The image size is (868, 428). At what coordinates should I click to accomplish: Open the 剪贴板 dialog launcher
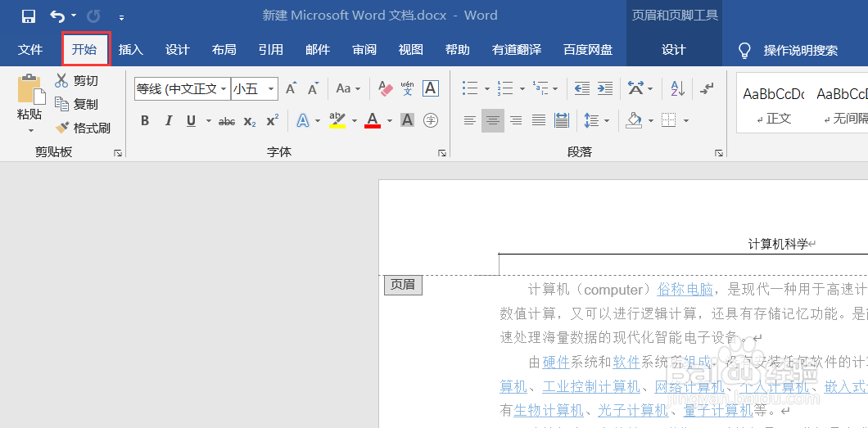(118, 153)
